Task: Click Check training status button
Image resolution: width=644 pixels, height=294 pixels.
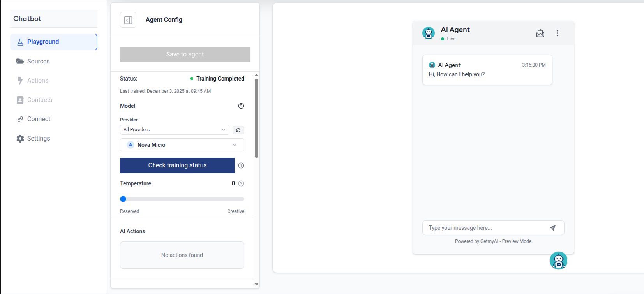Action: point(177,165)
